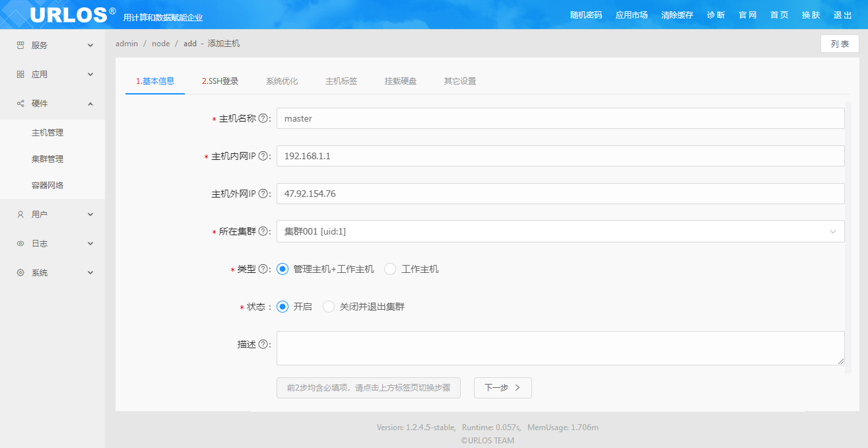Expand the 服务 sidebar menu
Viewport: 868px width, 448px height.
click(x=53, y=46)
